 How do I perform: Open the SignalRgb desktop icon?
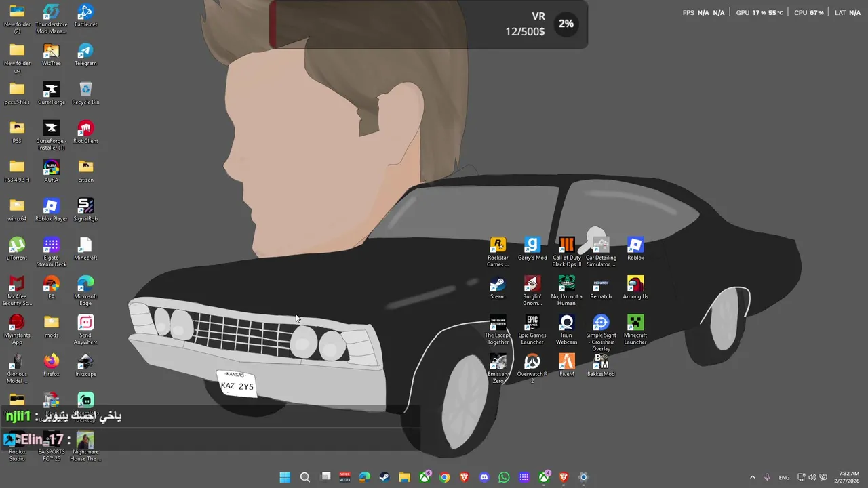point(85,210)
